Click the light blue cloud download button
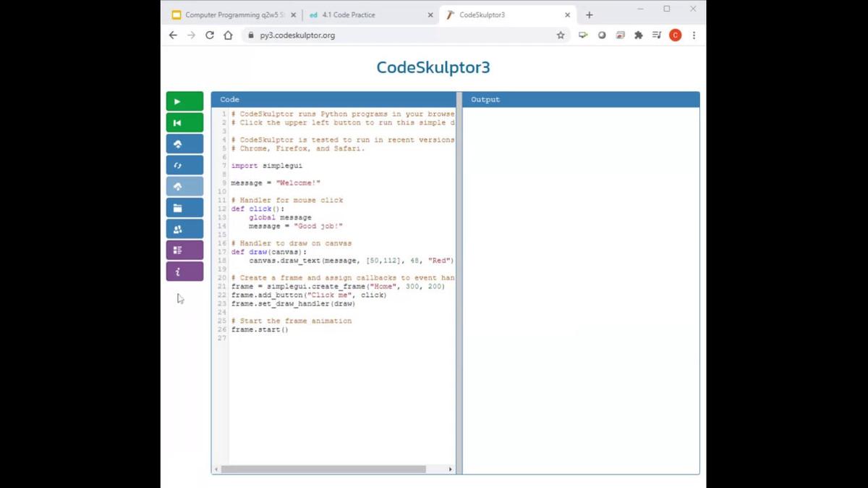The image size is (868, 488). pos(184,186)
